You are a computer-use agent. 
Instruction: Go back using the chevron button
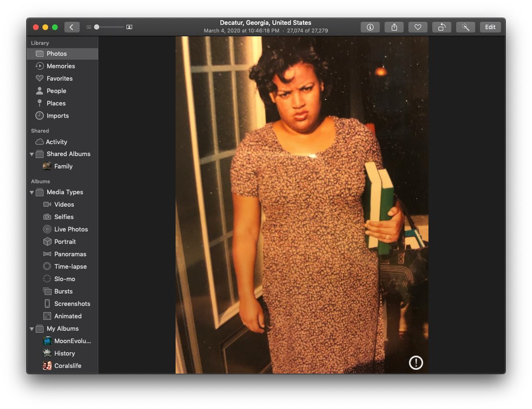point(72,27)
